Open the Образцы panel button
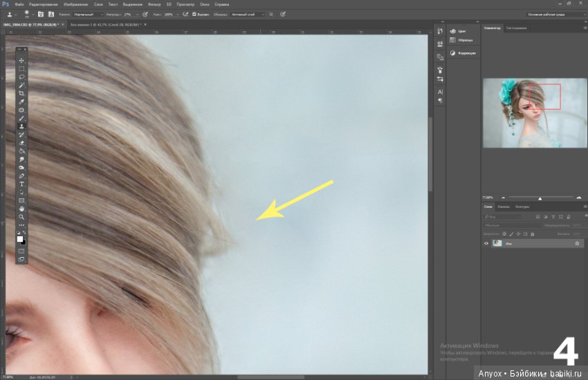This screenshot has height=380, width=588. (x=461, y=40)
